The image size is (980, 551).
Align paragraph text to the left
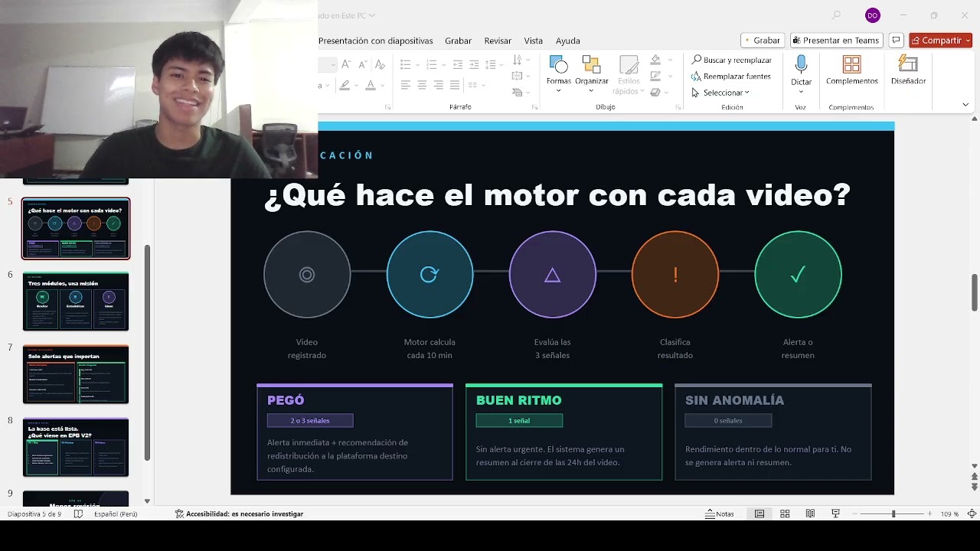coord(406,85)
